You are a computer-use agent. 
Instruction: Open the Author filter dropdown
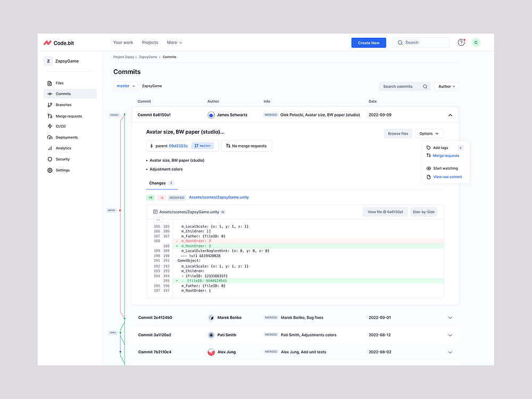coord(446,86)
